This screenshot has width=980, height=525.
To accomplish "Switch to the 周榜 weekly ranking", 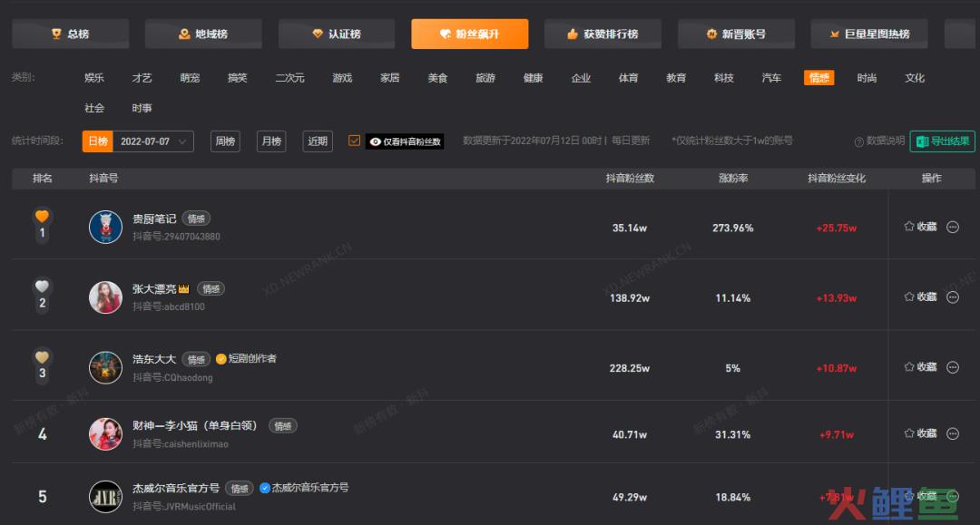I will 225,141.
